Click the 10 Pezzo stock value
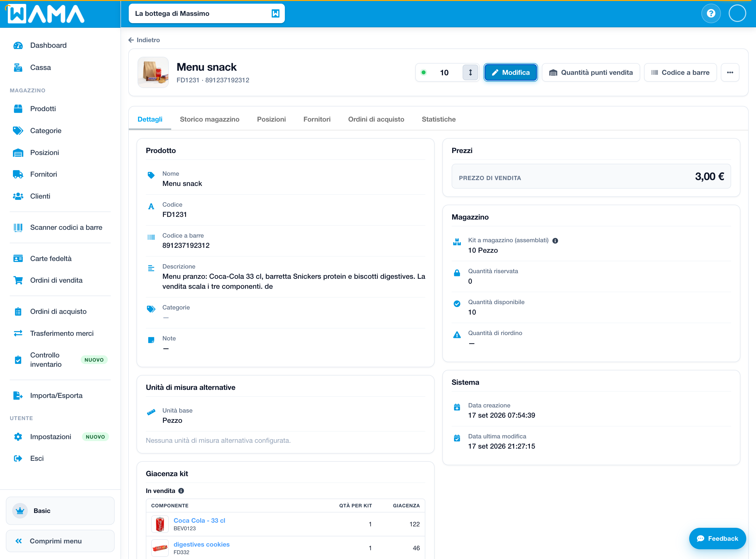This screenshot has width=756, height=559. coord(483,251)
